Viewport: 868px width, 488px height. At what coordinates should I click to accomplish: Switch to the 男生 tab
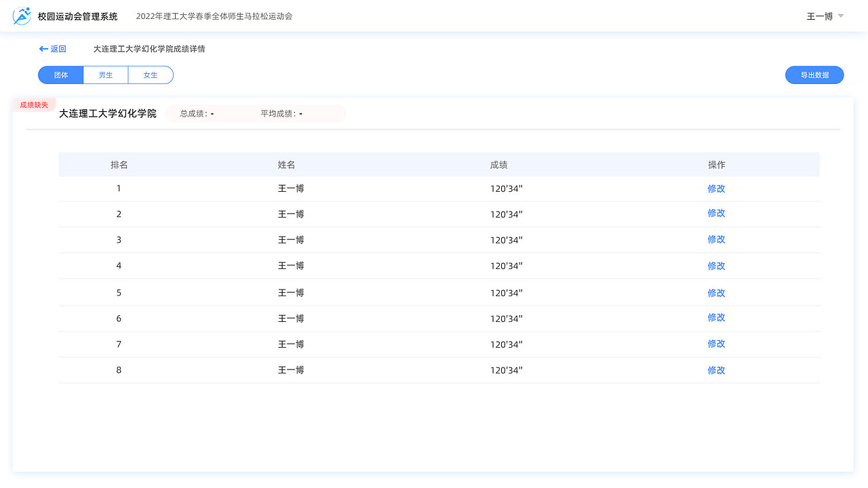coord(105,75)
